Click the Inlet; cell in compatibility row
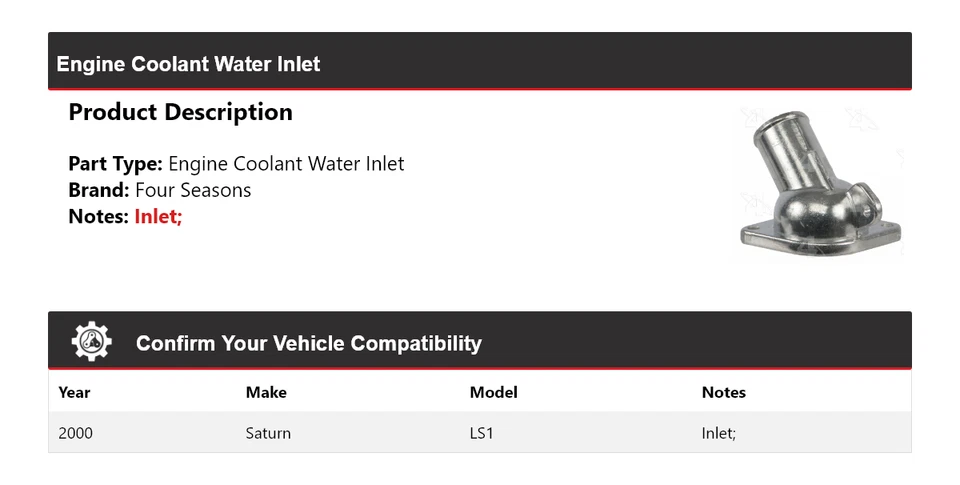Viewport: 960px width, 485px height. click(x=718, y=433)
